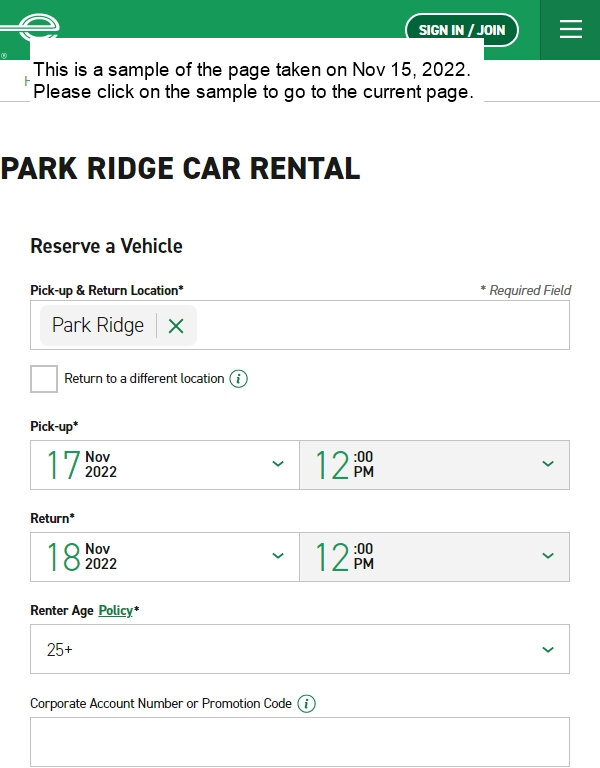This screenshot has height=768, width=600.
Task: Click the Pick-up & Return Location field
Action: click(x=300, y=325)
